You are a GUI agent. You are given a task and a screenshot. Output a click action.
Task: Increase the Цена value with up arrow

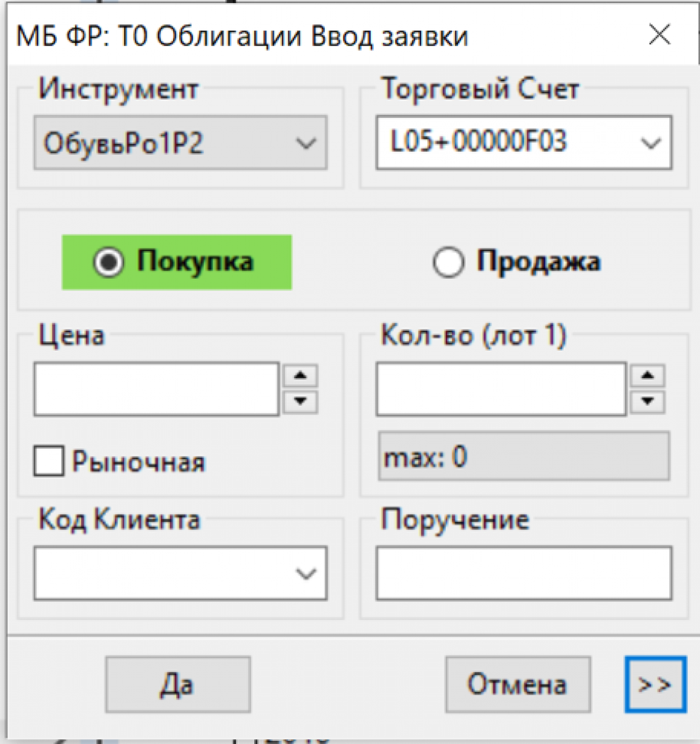tap(301, 374)
